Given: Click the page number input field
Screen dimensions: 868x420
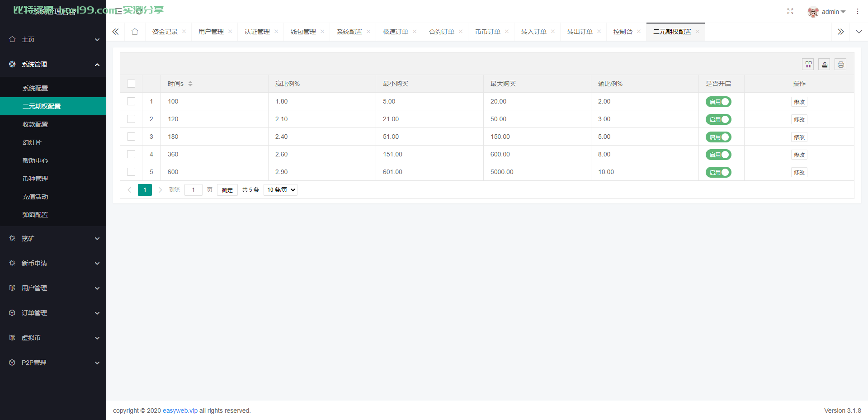Looking at the screenshot, I should click(x=193, y=190).
